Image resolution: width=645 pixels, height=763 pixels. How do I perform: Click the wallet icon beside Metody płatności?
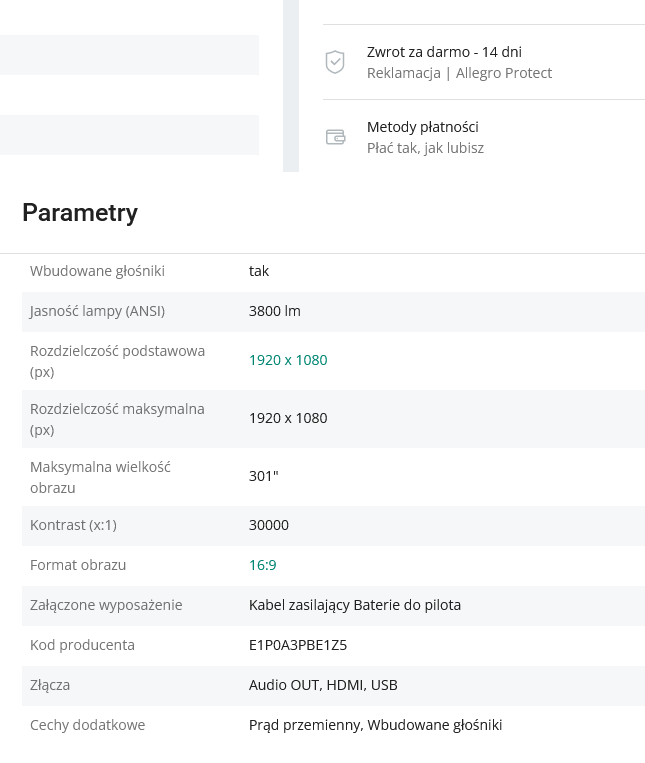pos(335,137)
